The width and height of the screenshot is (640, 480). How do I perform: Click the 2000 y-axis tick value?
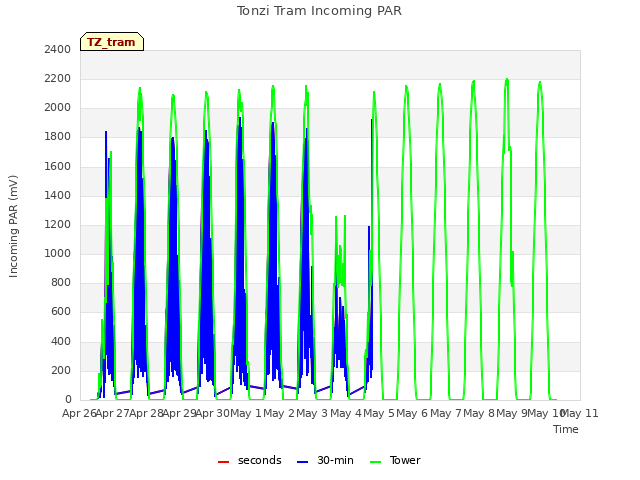click(58, 107)
